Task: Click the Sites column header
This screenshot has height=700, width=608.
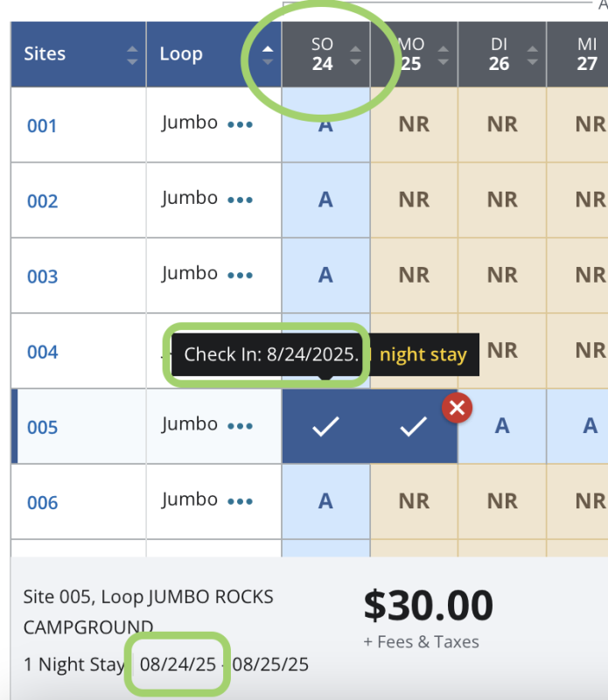Action: pyautogui.click(x=45, y=54)
